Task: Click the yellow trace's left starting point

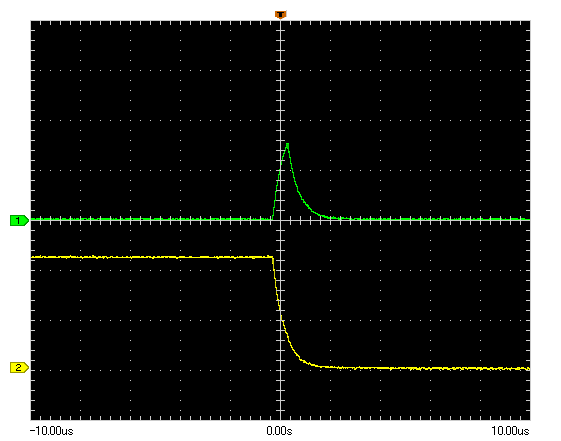Action: click(x=33, y=257)
